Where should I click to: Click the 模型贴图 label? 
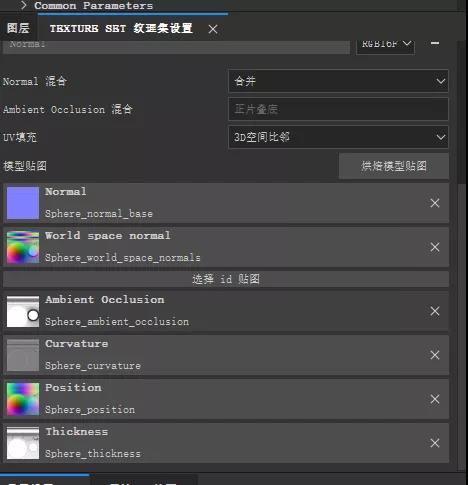[25, 166]
